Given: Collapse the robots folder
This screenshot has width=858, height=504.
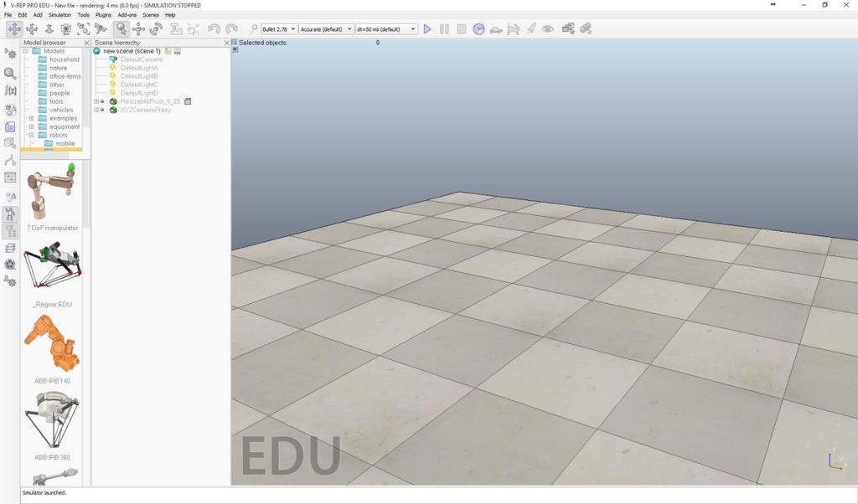Looking at the screenshot, I should [x=31, y=135].
